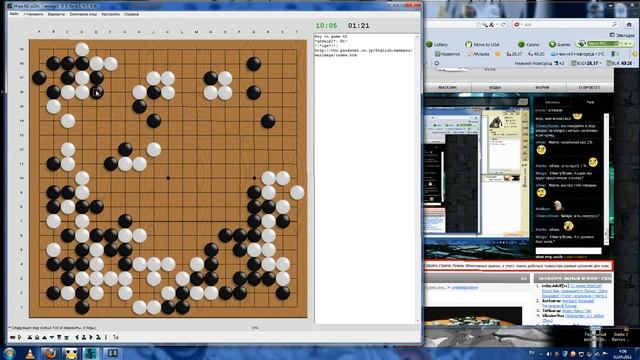Click the last toolbar icon labeled with number
The width and height of the screenshot is (640, 360).
coord(116,338)
